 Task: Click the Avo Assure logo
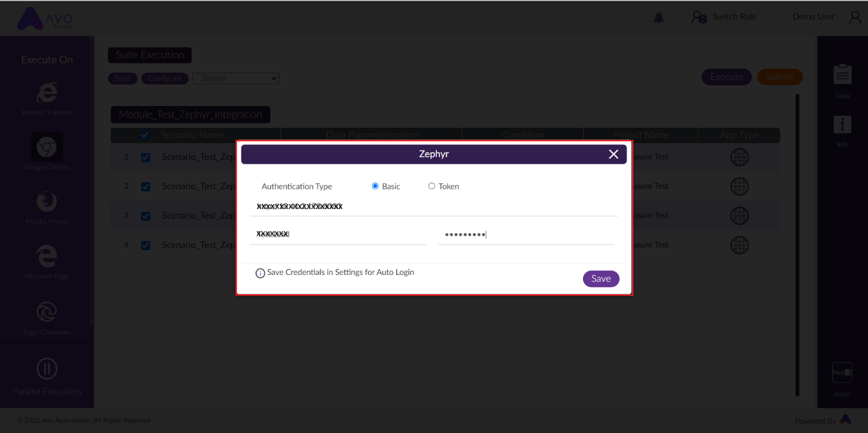click(x=45, y=19)
